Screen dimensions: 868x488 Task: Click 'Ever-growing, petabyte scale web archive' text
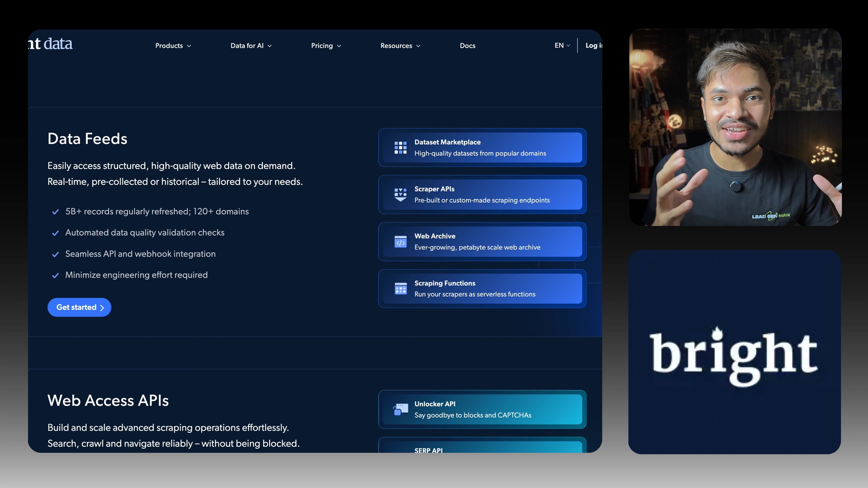[x=477, y=247]
